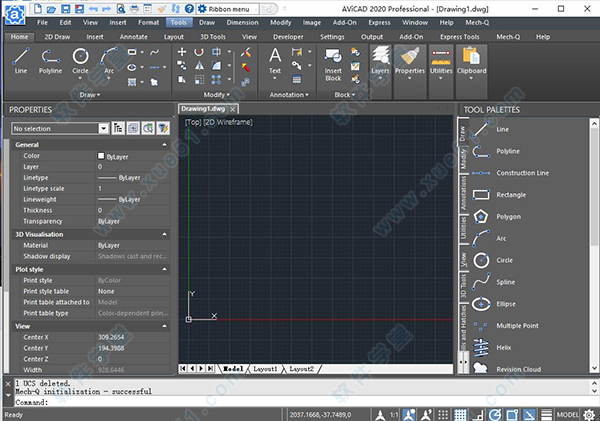Open the Express menu
The width and height of the screenshot is (600, 421).
[379, 23]
